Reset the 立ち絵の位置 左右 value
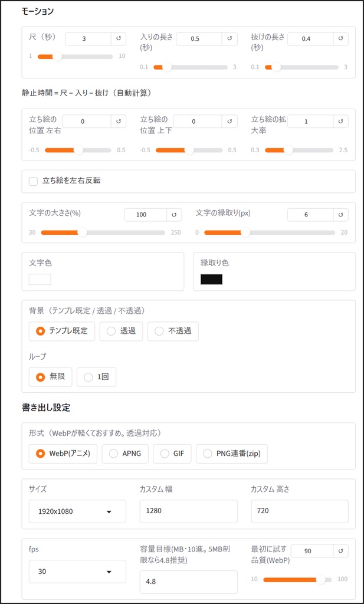The height and width of the screenshot is (604, 364). [x=118, y=122]
